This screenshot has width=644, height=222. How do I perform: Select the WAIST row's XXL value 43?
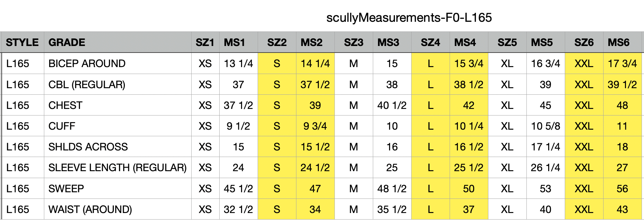[x=622, y=210]
